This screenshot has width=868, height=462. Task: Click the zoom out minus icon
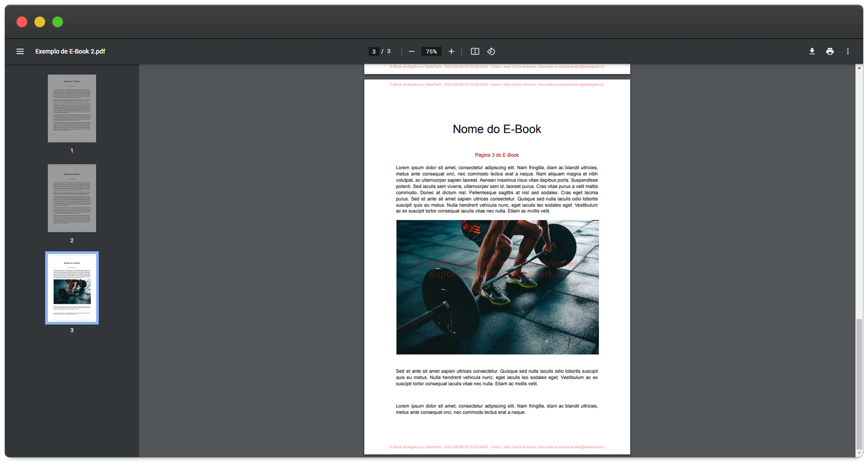tap(412, 52)
